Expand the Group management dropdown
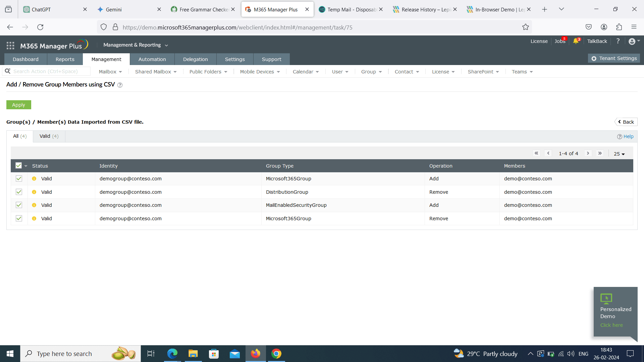The height and width of the screenshot is (362, 644). (371, 72)
